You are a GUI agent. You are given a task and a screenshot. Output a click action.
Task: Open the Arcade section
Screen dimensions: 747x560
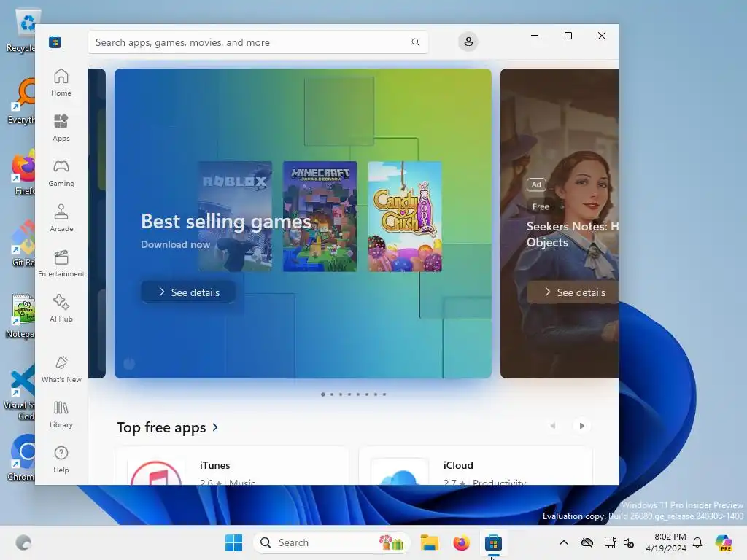(61, 219)
